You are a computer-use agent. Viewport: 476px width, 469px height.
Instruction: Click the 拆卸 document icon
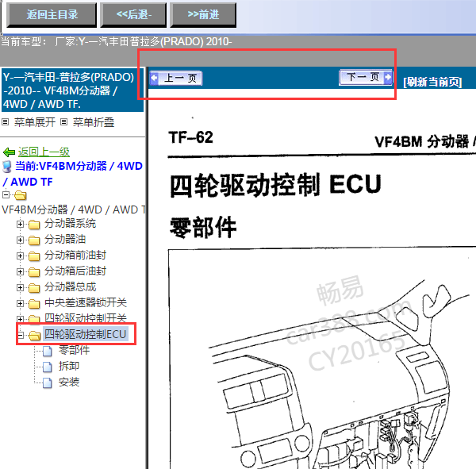48,367
